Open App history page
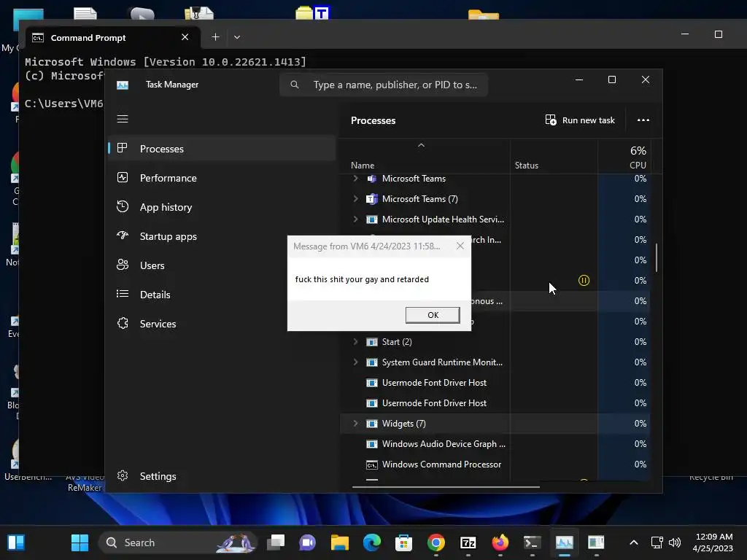 [x=222, y=207]
